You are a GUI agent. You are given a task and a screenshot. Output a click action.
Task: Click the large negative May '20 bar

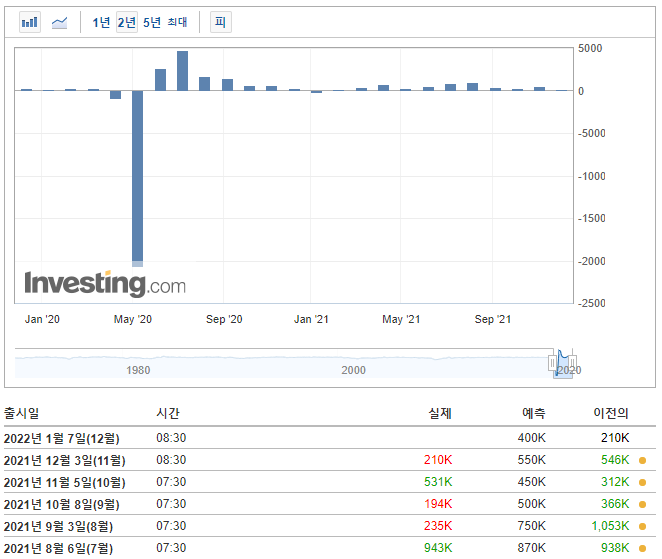[x=137, y=179]
